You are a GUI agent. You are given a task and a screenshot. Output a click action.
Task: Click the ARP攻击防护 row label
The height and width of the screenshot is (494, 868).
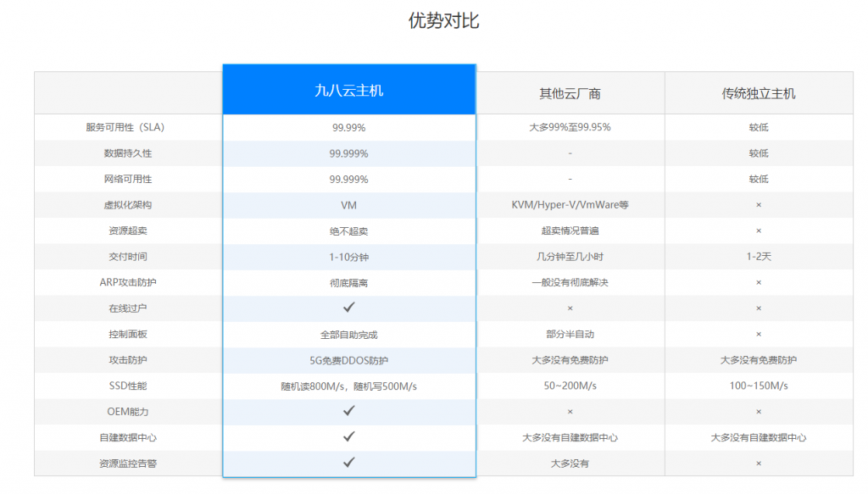[128, 282]
